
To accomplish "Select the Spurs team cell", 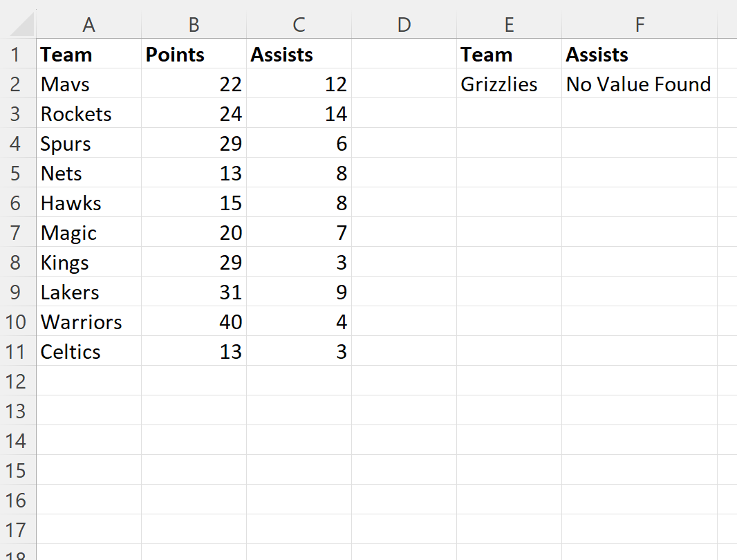I will (x=88, y=143).
